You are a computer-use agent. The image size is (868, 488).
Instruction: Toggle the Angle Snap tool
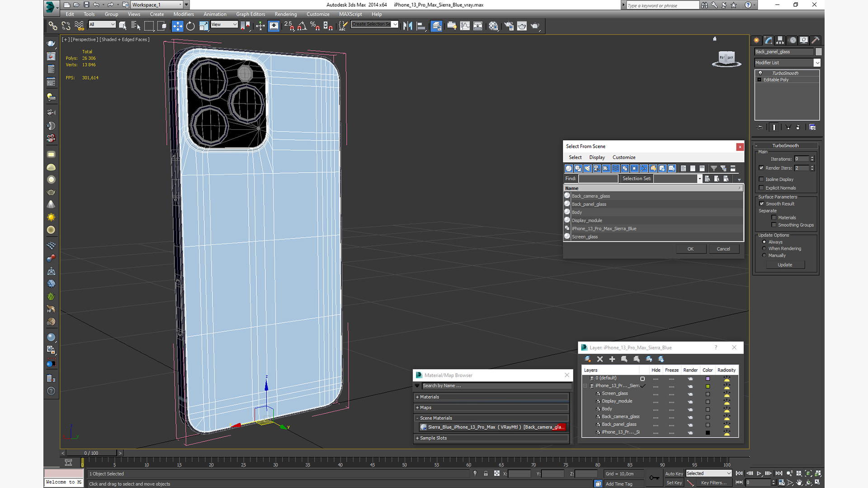pos(302,26)
